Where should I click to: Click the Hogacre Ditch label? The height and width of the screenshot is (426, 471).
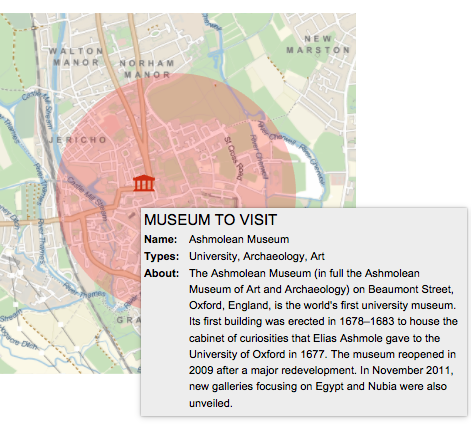(18, 339)
